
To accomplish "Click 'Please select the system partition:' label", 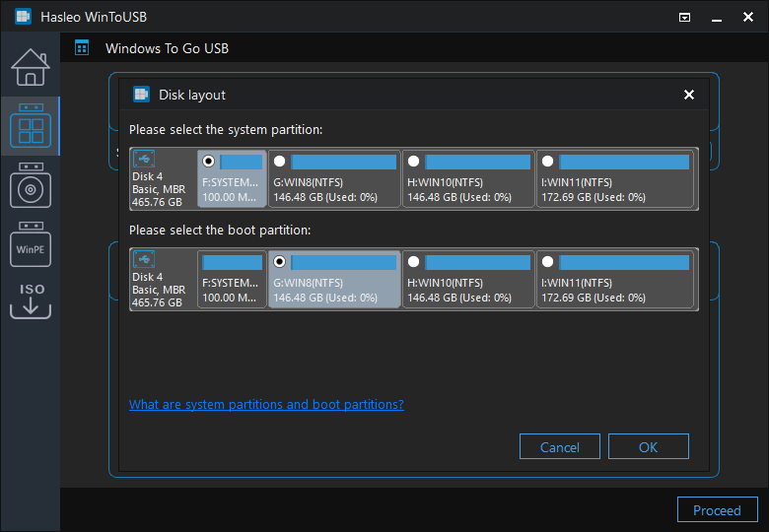I will (226, 130).
